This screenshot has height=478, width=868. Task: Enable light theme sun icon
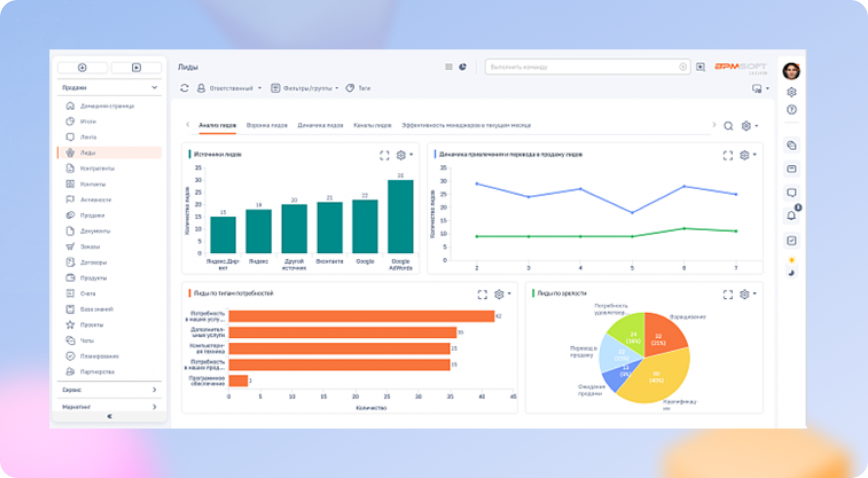pos(791,260)
